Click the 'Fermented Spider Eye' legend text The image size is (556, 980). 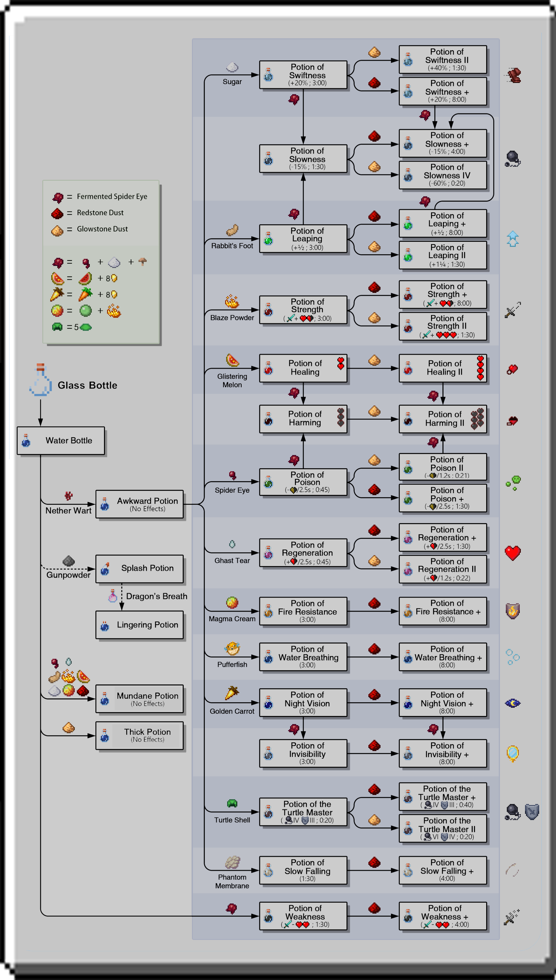112,197
